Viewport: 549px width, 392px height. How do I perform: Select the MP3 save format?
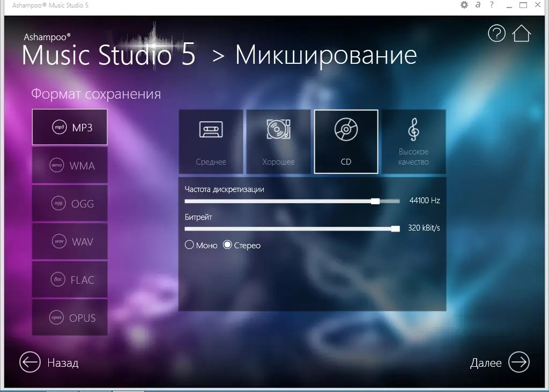coord(70,127)
